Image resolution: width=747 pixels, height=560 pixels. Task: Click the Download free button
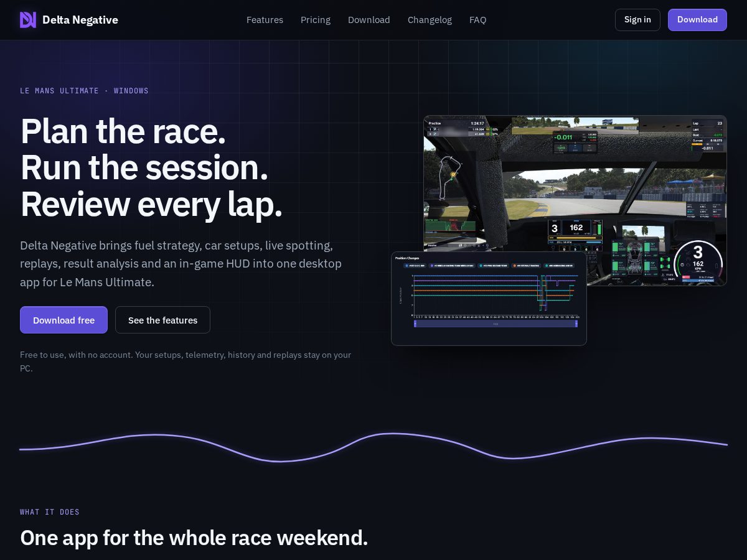pyautogui.click(x=63, y=320)
